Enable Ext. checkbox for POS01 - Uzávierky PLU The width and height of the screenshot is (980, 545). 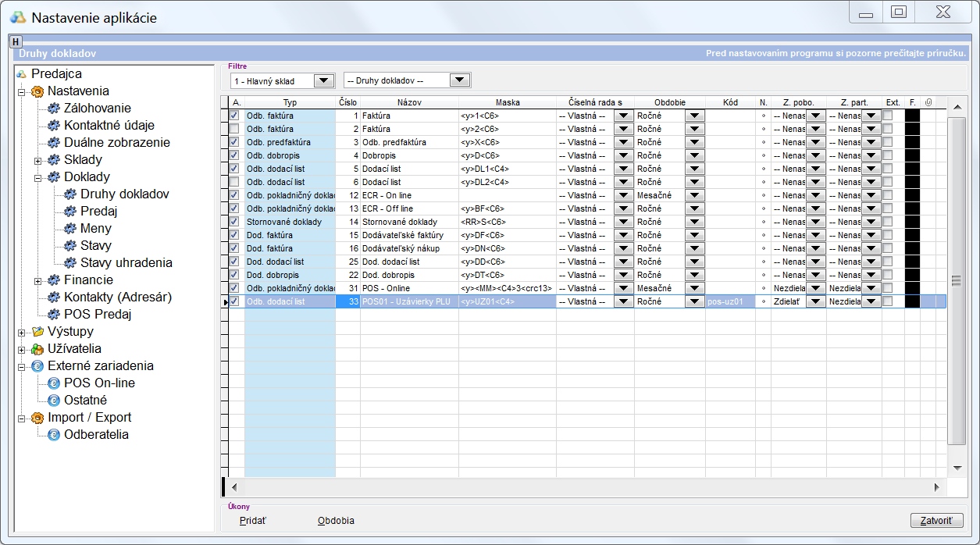[887, 301]
